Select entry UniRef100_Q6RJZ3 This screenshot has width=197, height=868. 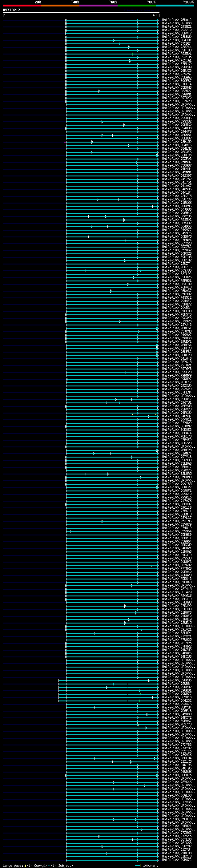177,71
